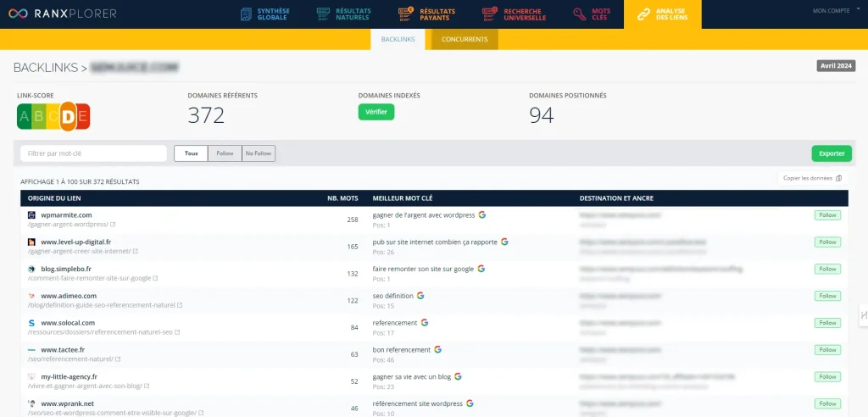Select the Analyse des Liens section
The width and height of the screenshot is (868, 417).
663,14
